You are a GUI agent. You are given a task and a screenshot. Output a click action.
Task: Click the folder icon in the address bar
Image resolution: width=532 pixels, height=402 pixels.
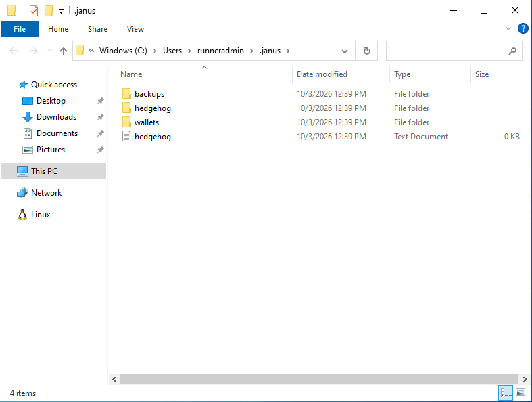80,51
